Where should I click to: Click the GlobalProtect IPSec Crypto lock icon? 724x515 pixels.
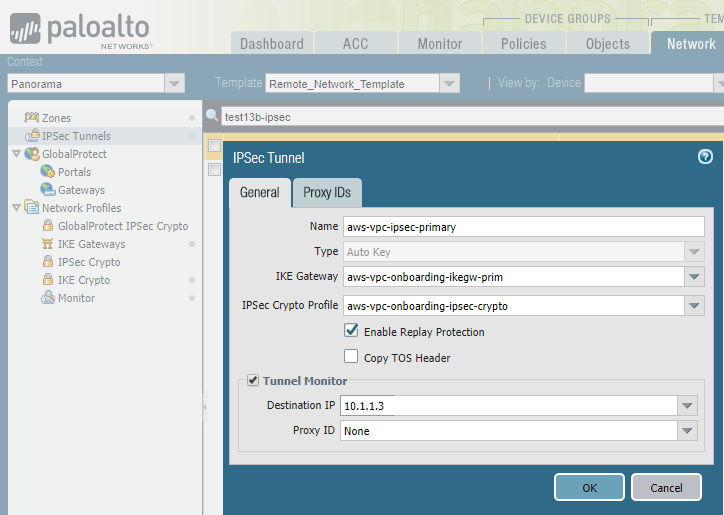click(48, 225)
